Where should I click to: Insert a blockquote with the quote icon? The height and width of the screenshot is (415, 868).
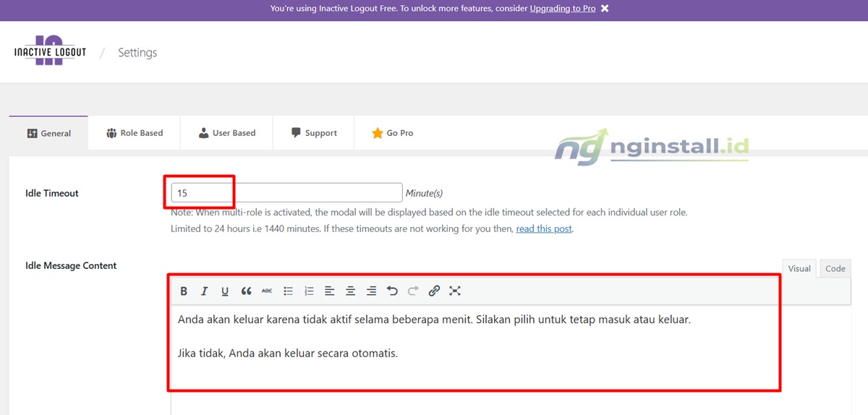(x=246, y=291)
